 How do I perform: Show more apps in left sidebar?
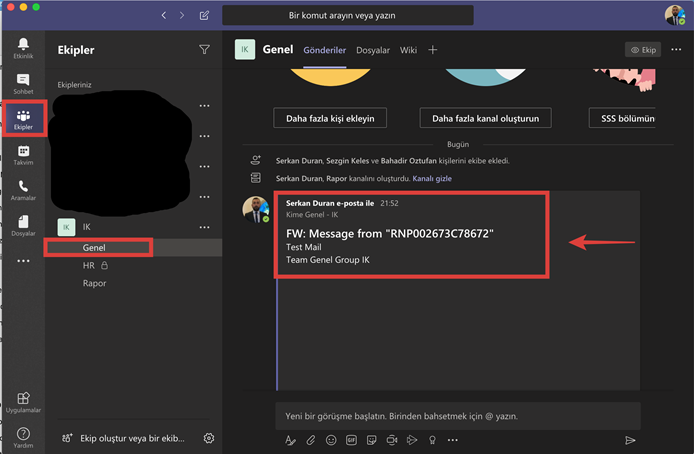tap(23, 261)
